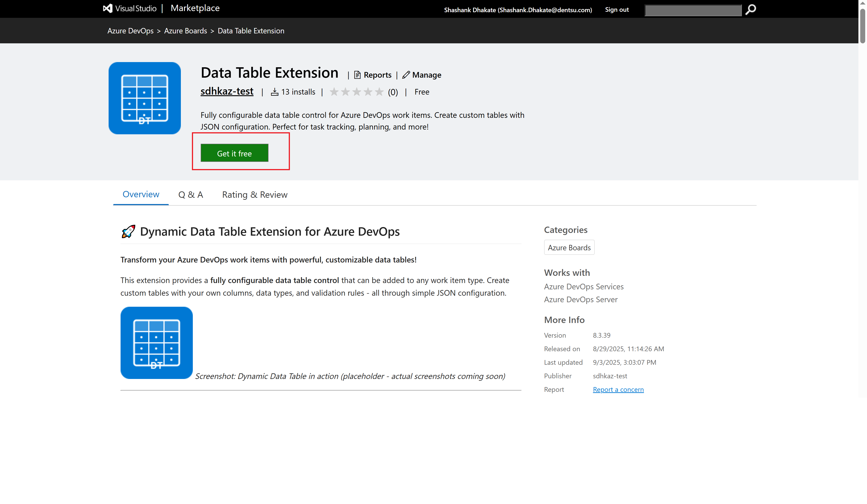Open the Rating & Review tab
This screenshot has width=867, height=504.
(x=255, y=195)
